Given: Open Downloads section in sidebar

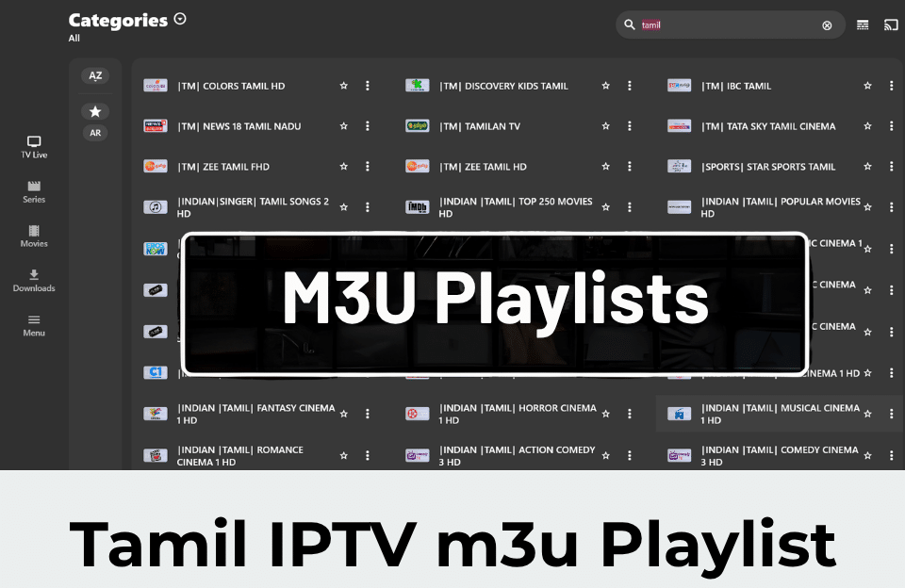Looking at the screenshot, I should pyautogui.click(x=34, y=281).
